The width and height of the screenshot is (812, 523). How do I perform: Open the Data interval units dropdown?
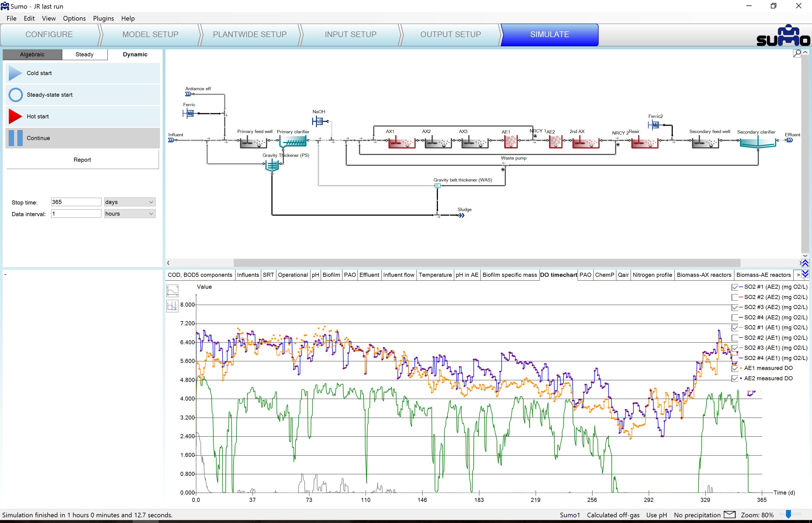(x=130, y=214)
